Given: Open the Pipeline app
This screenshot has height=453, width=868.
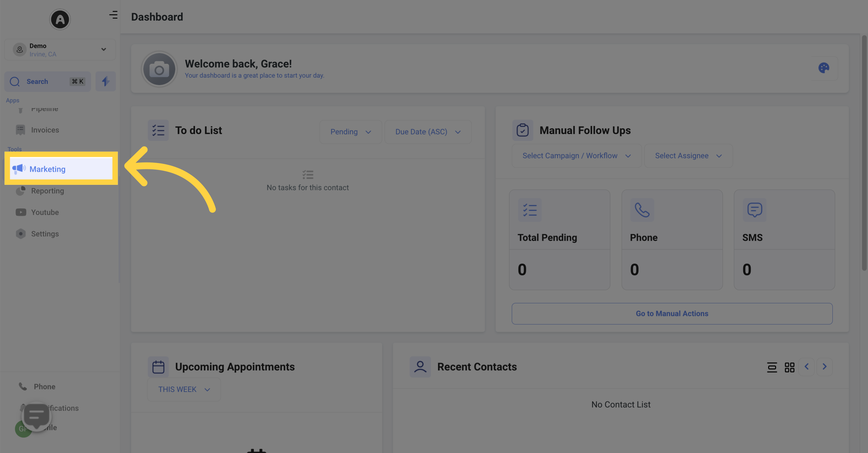Looking at the screenshot, I should [44, 109].
